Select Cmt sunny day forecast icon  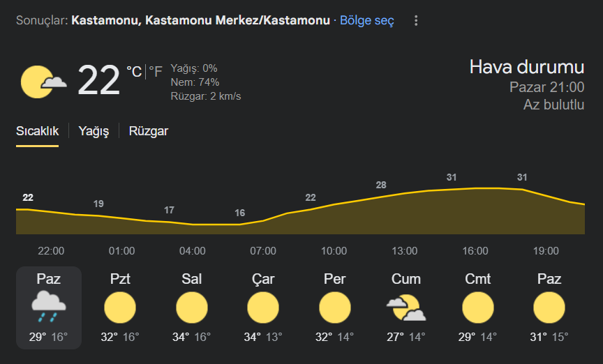tap(477, 308)
